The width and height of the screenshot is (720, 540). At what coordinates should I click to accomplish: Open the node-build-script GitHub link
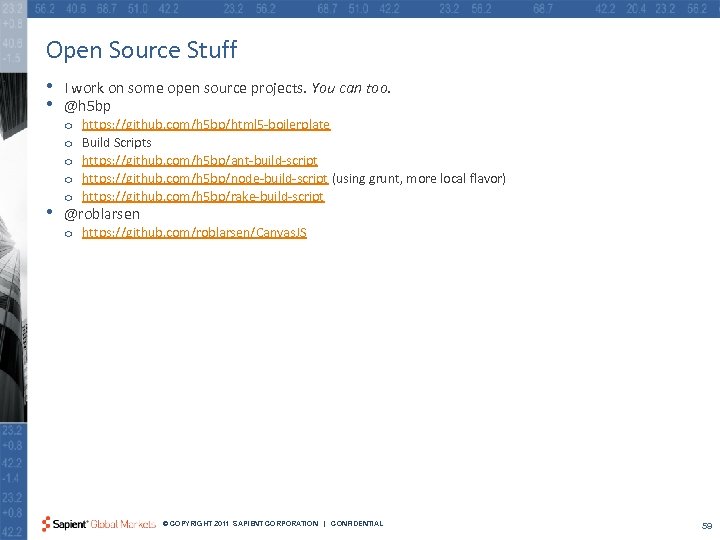[205, 178]
